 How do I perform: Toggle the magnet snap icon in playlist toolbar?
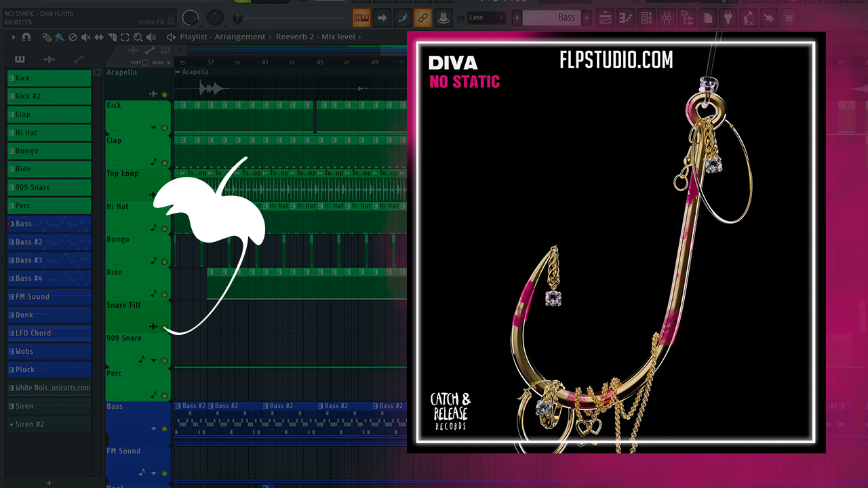[26, 37]
